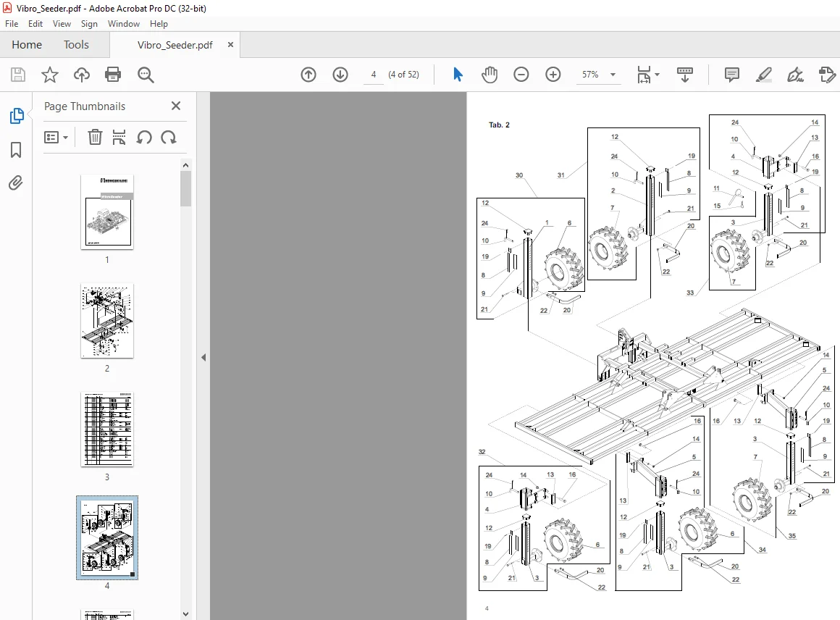Open the Find text magnifier tool
This screenshot has width=840, height=620.
click(146, 75)
